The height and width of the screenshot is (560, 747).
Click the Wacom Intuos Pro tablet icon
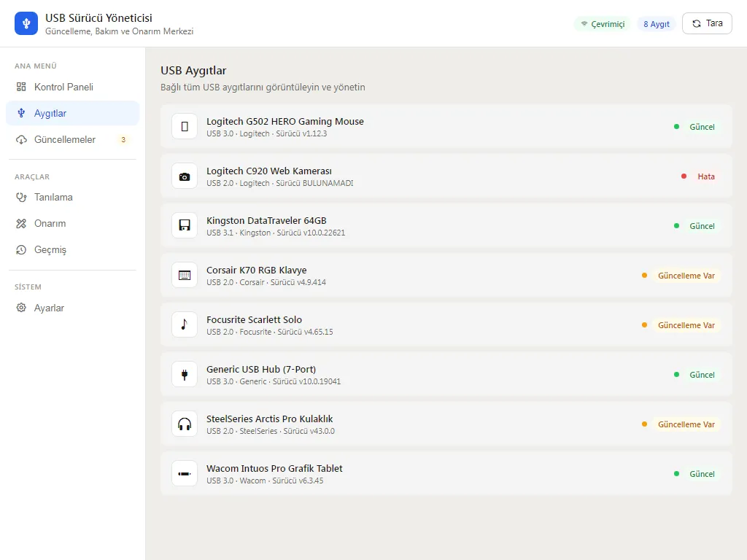185,473
